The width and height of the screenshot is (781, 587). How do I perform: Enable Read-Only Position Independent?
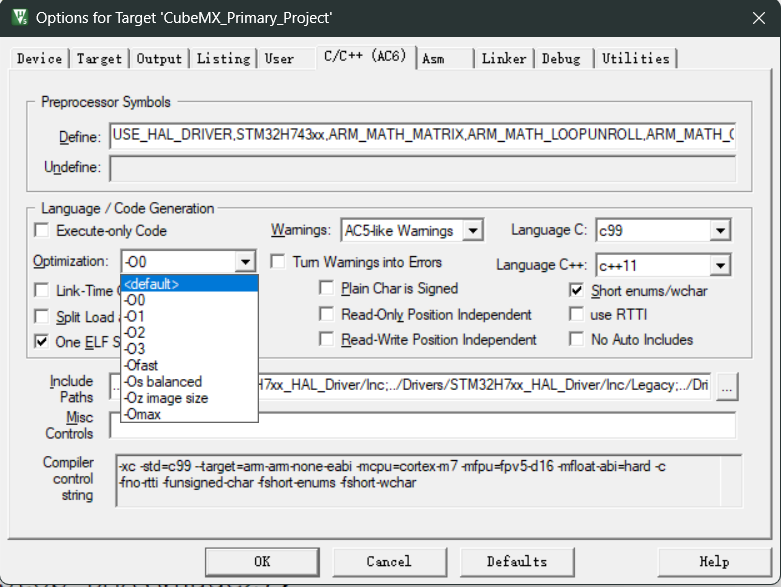[327, 314]
